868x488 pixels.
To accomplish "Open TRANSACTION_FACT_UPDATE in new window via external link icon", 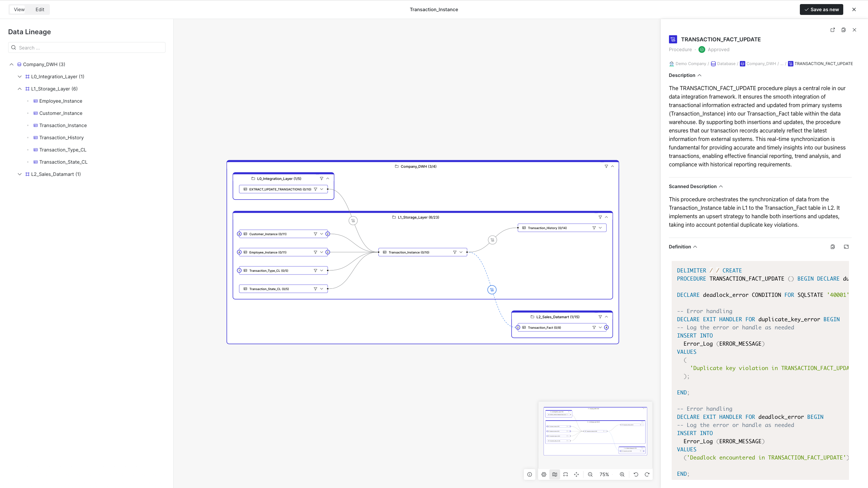I will (833, 30).
